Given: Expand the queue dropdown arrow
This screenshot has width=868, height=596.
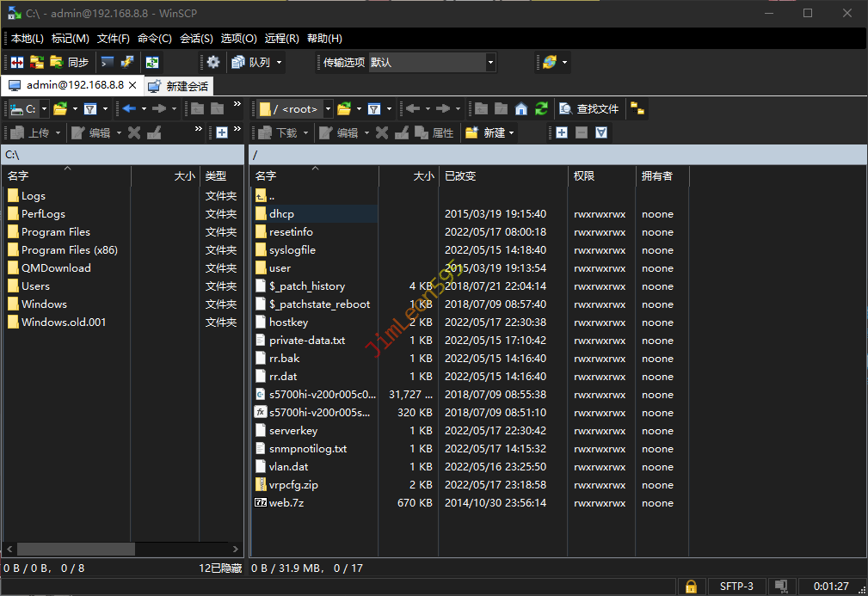Looking at the screenshot, I should [279, 62].
